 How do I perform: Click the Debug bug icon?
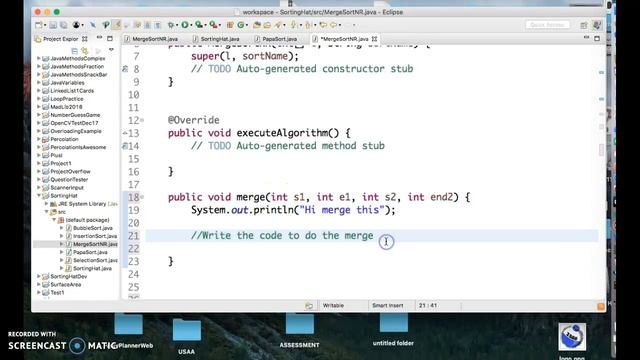171,25
